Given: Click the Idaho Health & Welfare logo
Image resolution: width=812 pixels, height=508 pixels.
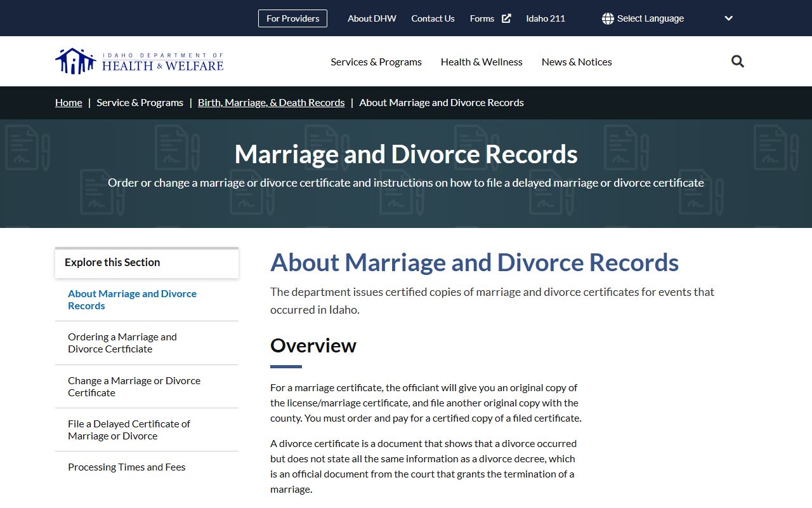Looking at the screenshot, I should point(140,62).
